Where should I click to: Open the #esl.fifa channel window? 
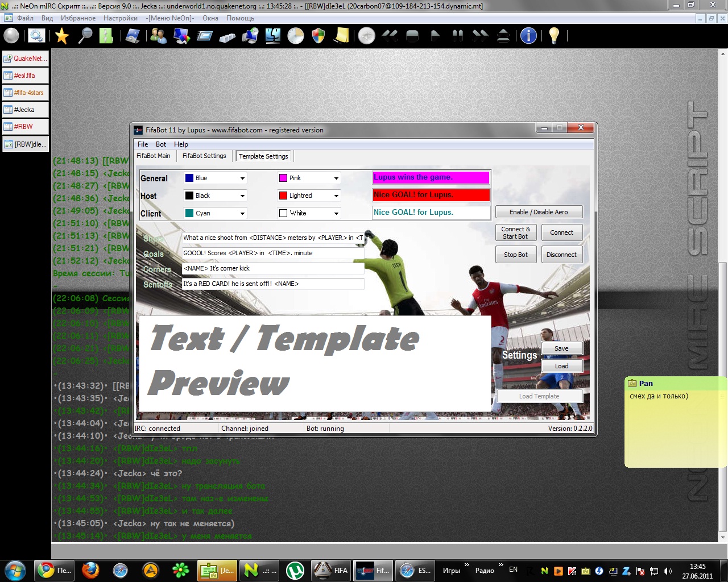coord(26,76)
